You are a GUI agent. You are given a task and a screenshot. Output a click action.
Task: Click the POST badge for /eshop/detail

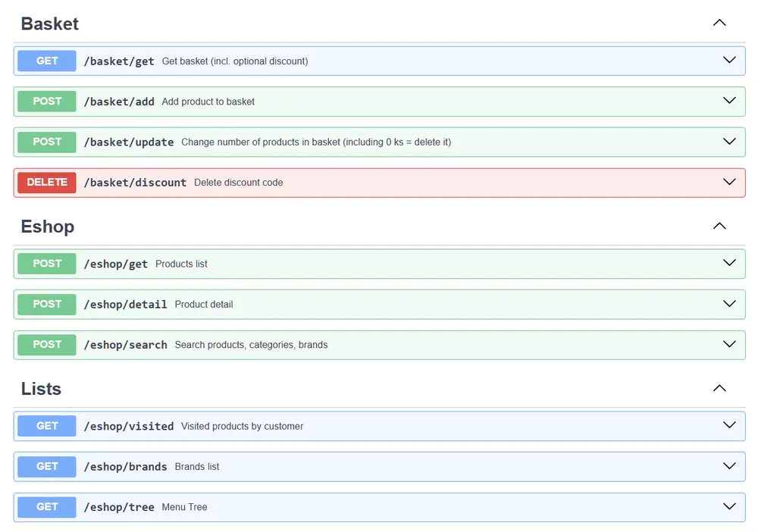coord(47,305)
